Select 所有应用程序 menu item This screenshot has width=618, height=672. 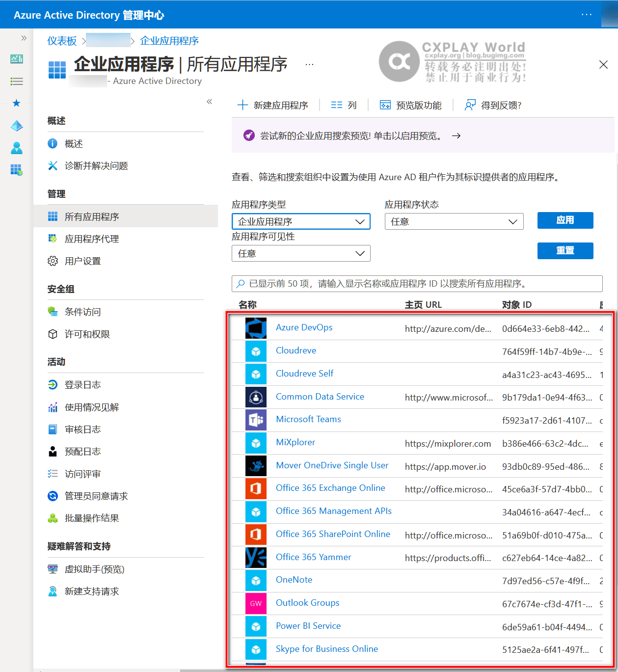coord(126,216)
